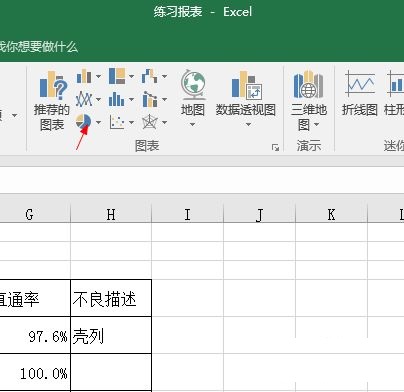Select the 不良描述 header cell
The image size is (404, 392).
pyautogui.click(x=111, y=298)
